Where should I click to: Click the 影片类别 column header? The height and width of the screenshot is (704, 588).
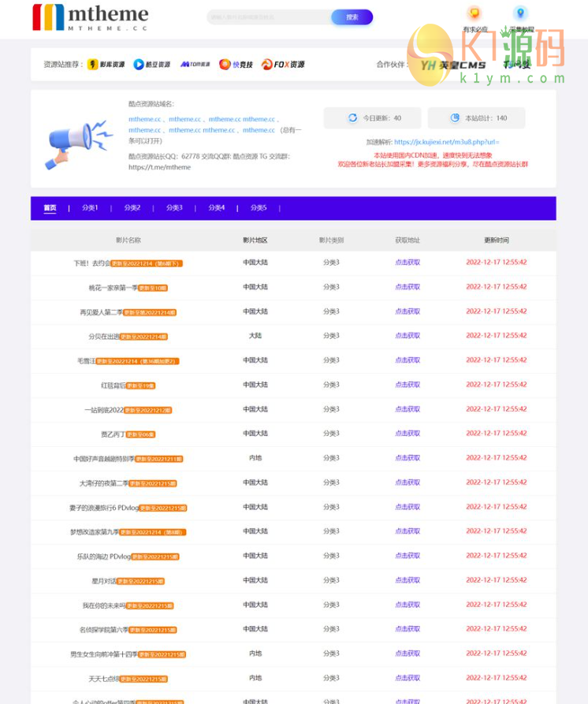coord(331,240)
